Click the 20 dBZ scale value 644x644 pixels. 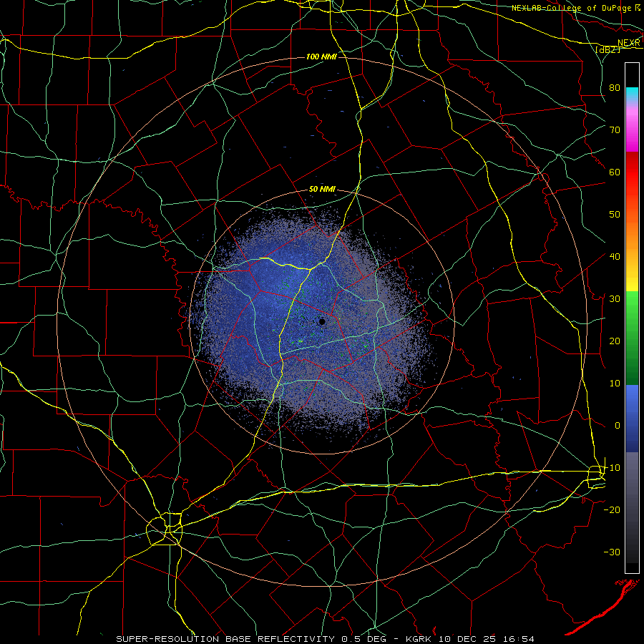tap(615, 341)
